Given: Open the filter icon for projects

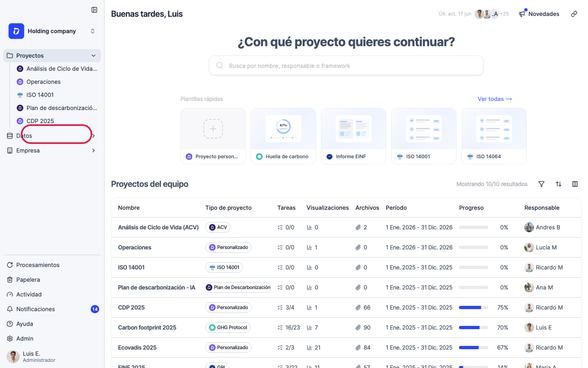Looking at the screenshot, I should (x=541, y=184).
